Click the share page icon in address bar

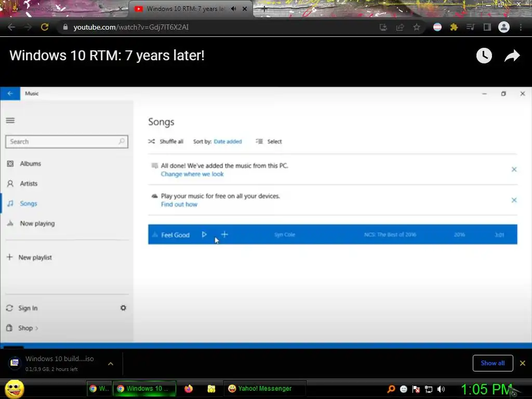400,27
